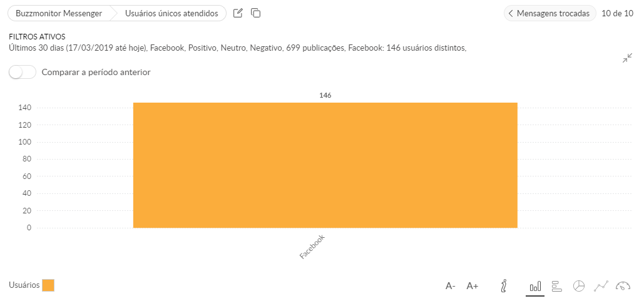Collapse the chart with the shrink arrows icon
Viewport: 644px width, 306px height.
pos(627,58)
